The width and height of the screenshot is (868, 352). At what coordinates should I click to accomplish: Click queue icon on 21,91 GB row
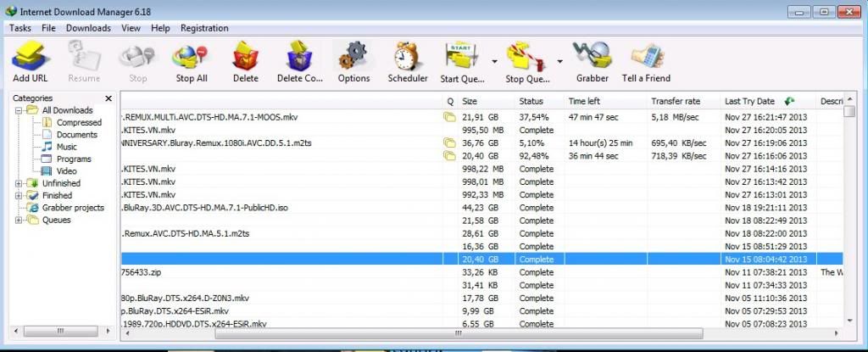tap(449, 118)
